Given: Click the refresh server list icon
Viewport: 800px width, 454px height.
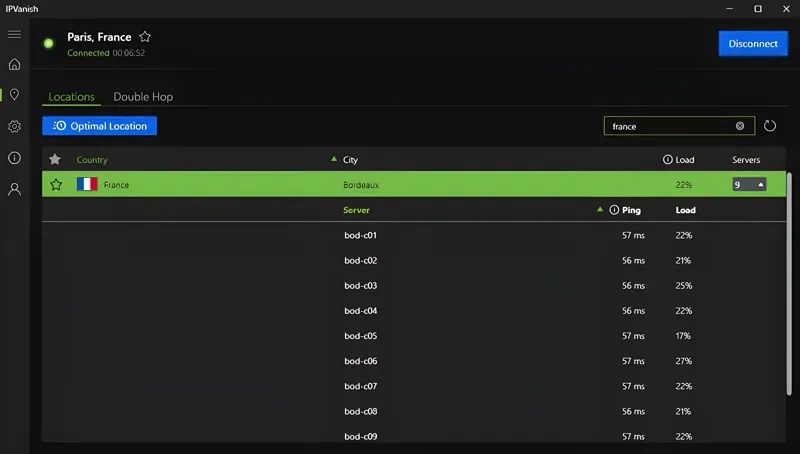Looking at the screenshot, I should coord(770,126).
